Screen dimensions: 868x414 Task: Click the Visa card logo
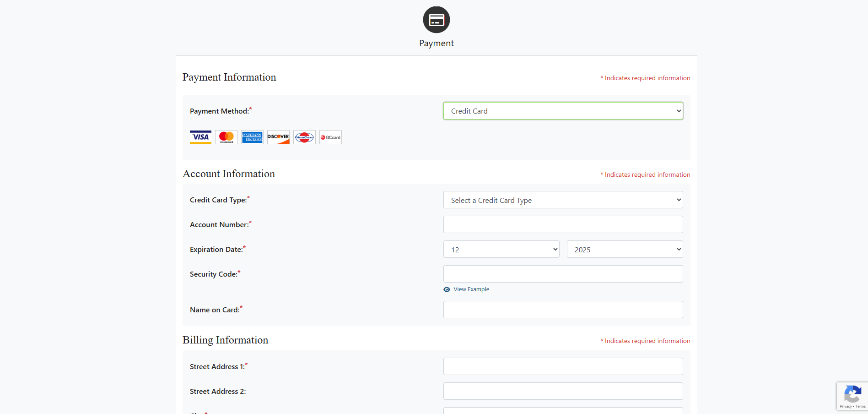coord(200,137)
